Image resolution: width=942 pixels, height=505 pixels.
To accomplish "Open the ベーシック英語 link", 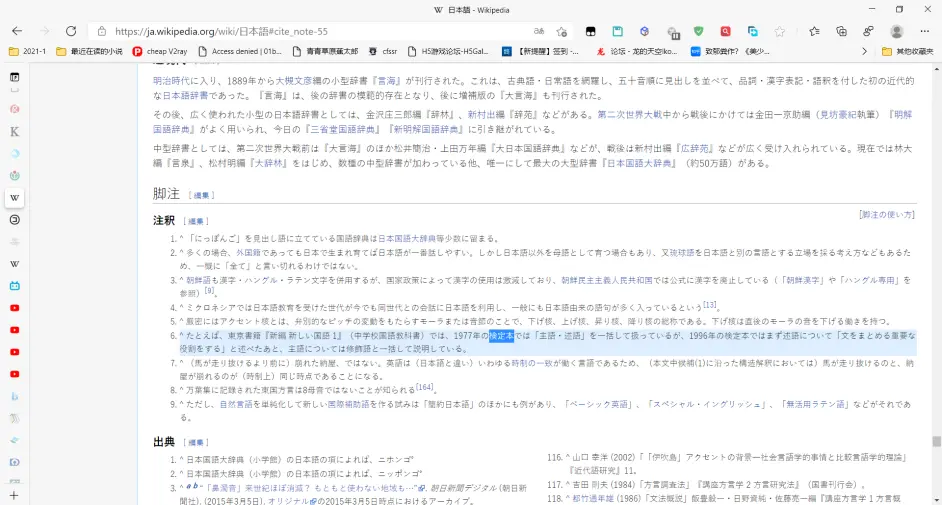I will [598, 405].
